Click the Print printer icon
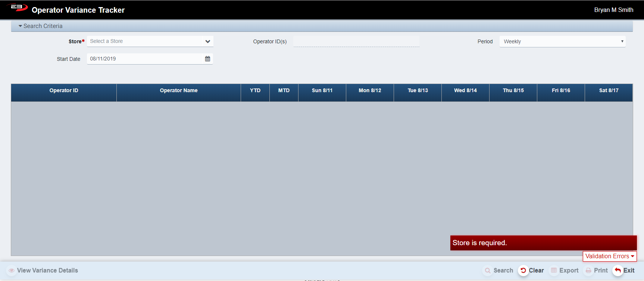 click(x=588, y=271)
